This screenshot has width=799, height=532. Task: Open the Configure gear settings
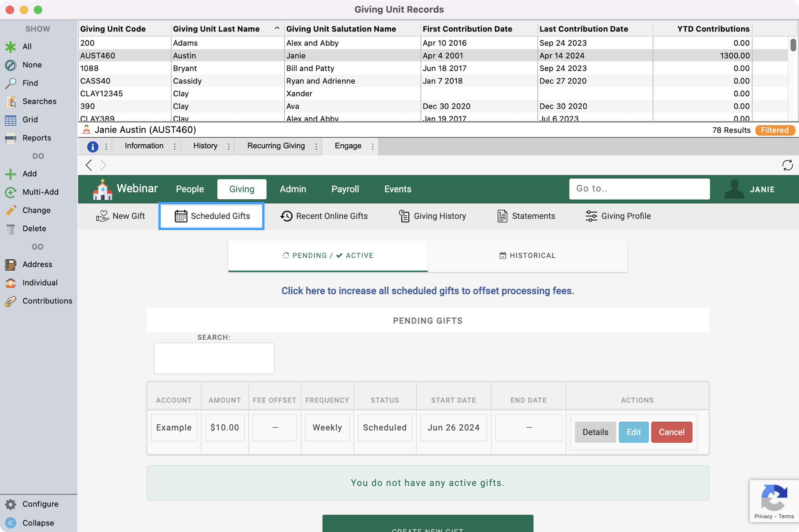(x=11, y=504)
